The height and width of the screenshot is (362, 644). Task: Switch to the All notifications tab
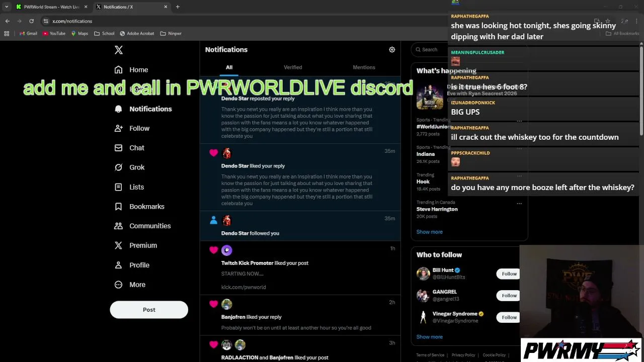pos(229,67)
